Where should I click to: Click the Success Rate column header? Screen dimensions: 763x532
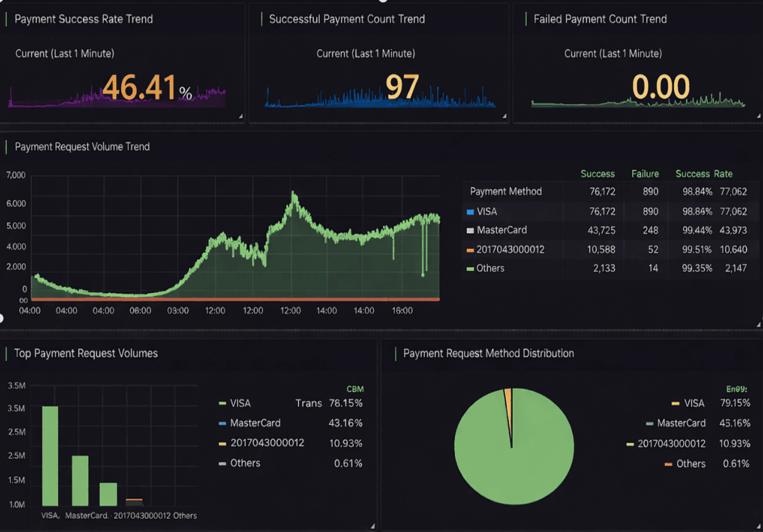(704, 174)
